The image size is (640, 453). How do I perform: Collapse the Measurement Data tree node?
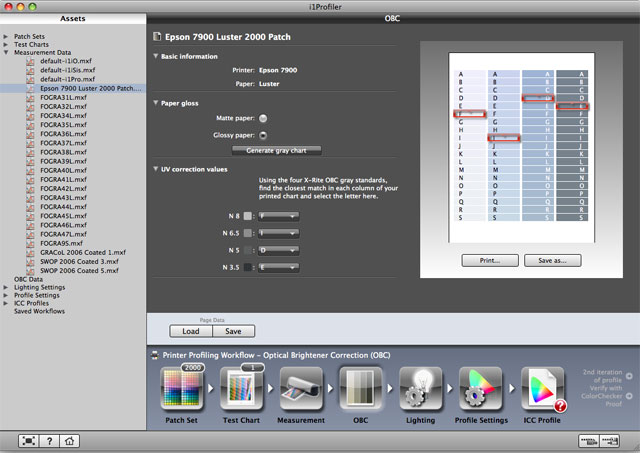tap(6, 52)
